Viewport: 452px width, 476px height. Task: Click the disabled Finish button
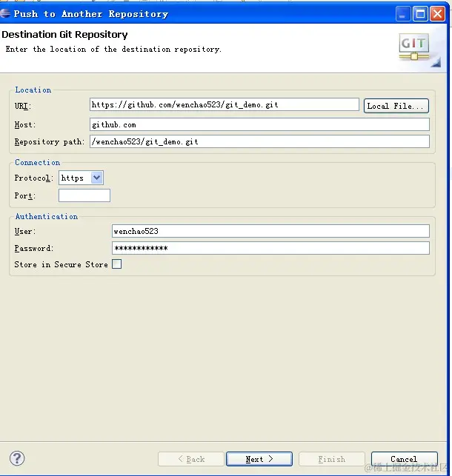click(332, 459)
